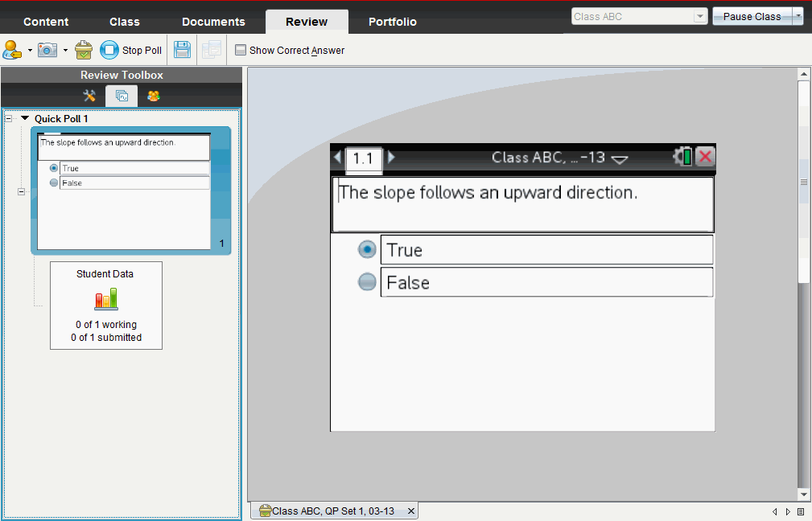Viewport: 812px width, 521px height.
Task: Click the Stop Poll button
Action: pos(131,50)
